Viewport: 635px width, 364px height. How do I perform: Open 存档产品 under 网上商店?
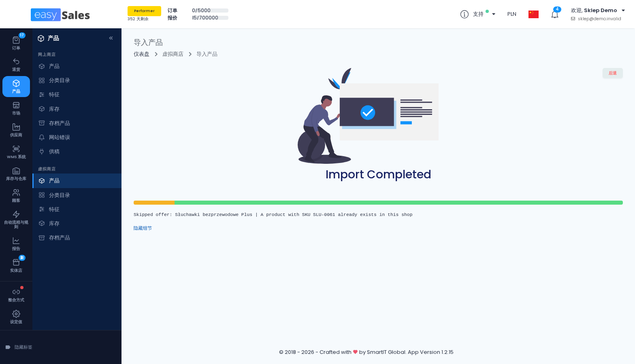[77, 123]
